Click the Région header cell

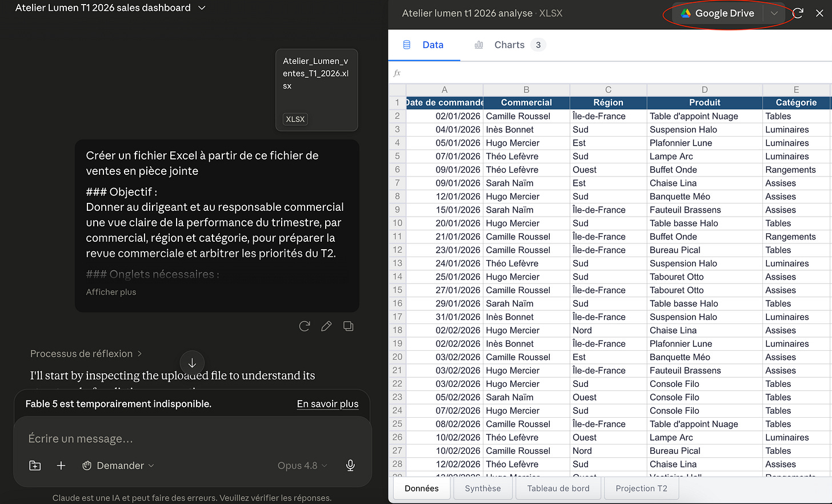click(609, 103)
